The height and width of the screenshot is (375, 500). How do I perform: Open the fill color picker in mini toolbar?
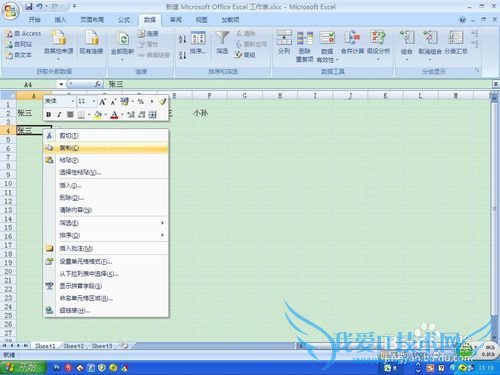point(105,115)
